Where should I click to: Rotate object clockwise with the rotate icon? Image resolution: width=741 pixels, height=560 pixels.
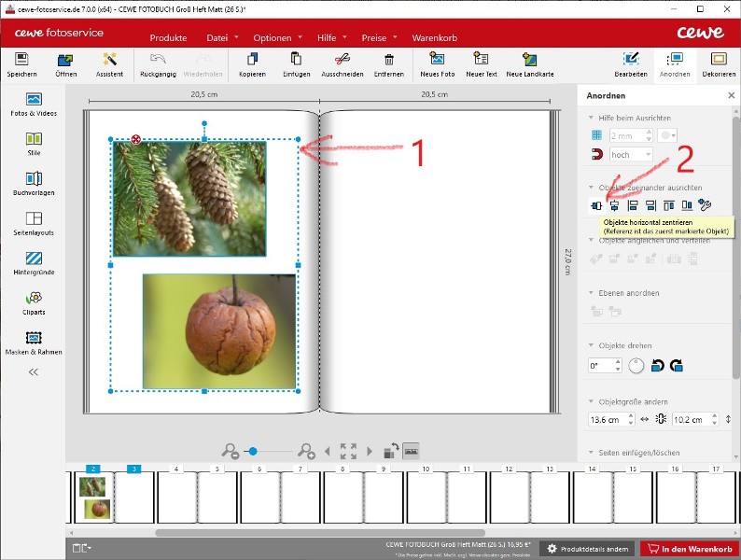tap(677, 366)
